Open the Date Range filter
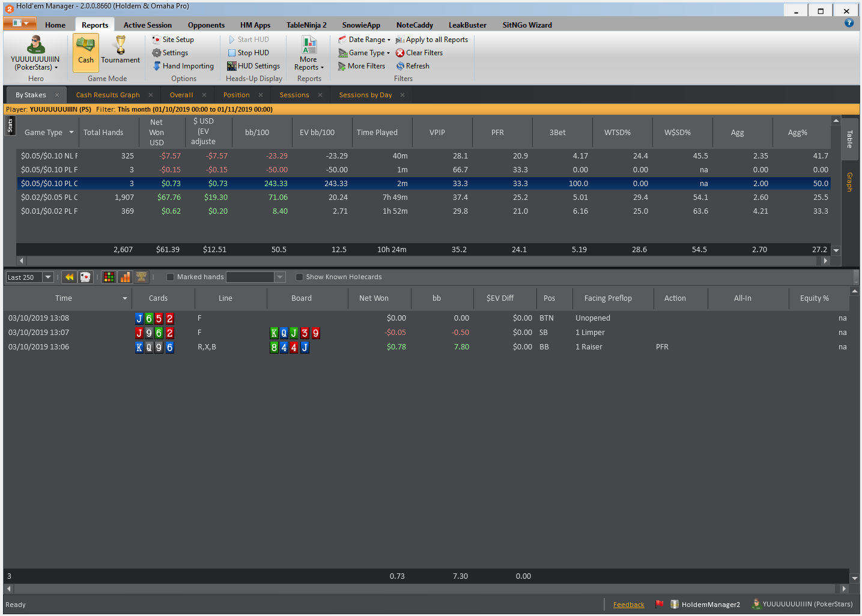This screenshot has width=862, height=616. pos(364,40)
